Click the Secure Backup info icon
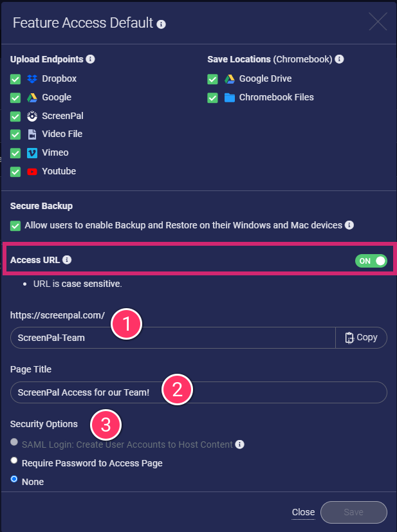This screenshot has height=532, width=397. (349, 225)
